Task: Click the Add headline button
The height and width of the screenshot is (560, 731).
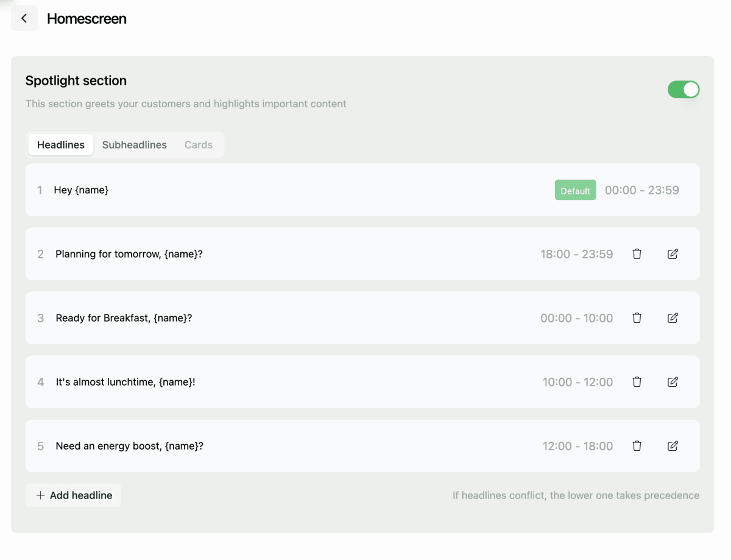Action: click(x=74, y=495)
